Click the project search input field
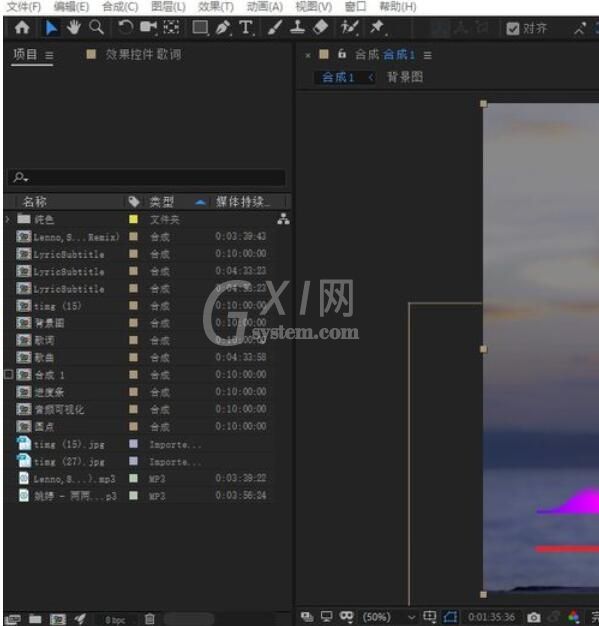599x626 pixels. (146, 177)
